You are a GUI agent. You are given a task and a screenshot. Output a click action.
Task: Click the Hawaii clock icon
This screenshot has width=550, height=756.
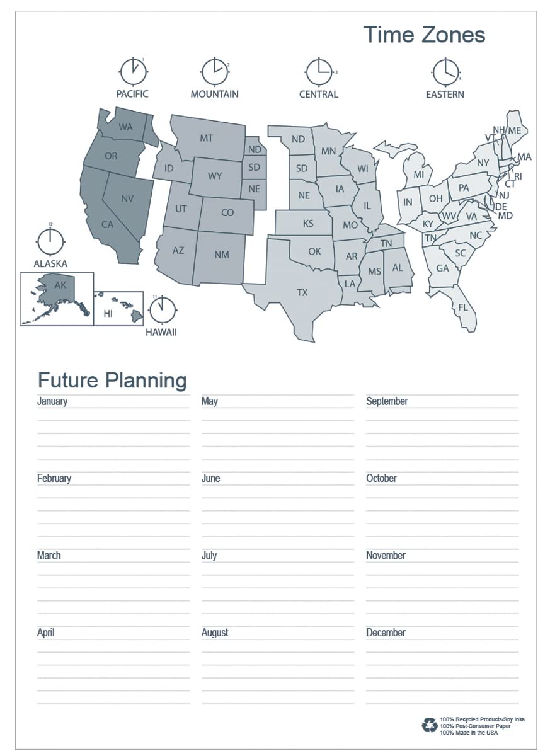163,310
